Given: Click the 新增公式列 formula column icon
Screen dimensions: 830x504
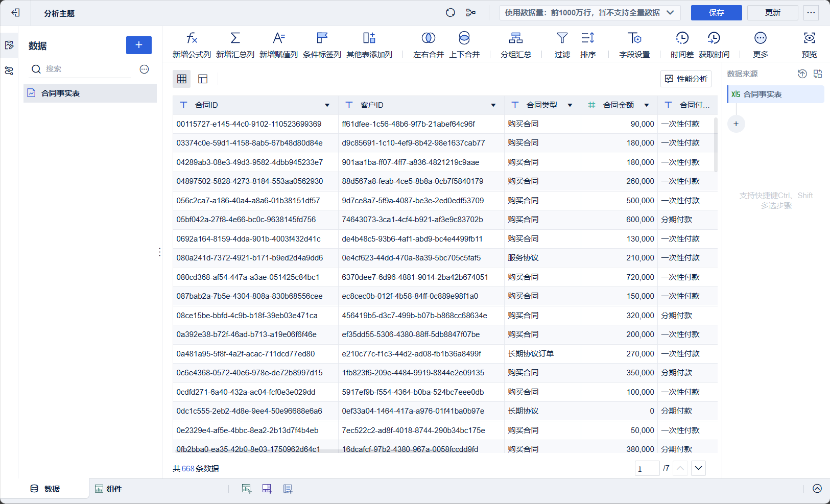Looking at the screenshot, I should [x=192, y=39].
